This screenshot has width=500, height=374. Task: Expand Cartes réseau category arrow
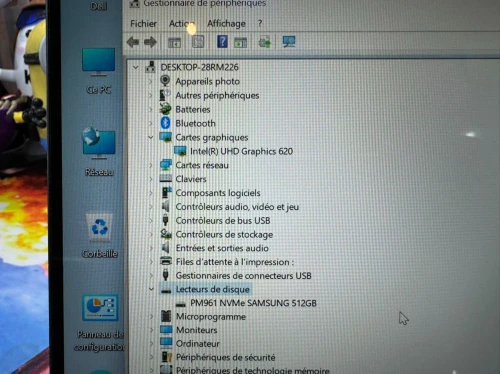pyautogui.click(x=151, y=165)
